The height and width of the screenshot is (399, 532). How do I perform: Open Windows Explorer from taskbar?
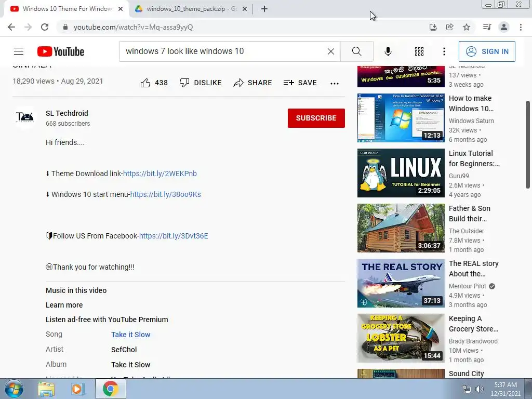click(x=46, y=389)
